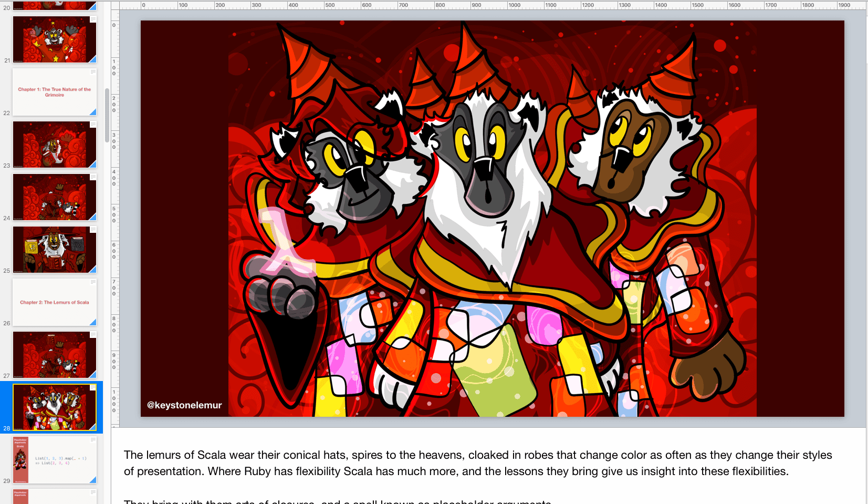868x504 pixels.
Task: Click the presenter notes icon on slide 25
Action: [x=93, y=230]
